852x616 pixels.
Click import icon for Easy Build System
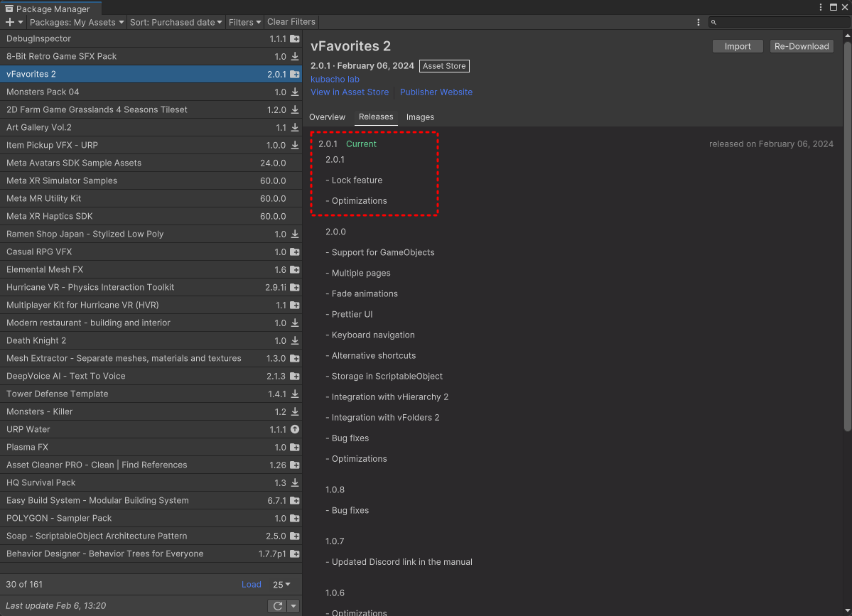[294, 500]
